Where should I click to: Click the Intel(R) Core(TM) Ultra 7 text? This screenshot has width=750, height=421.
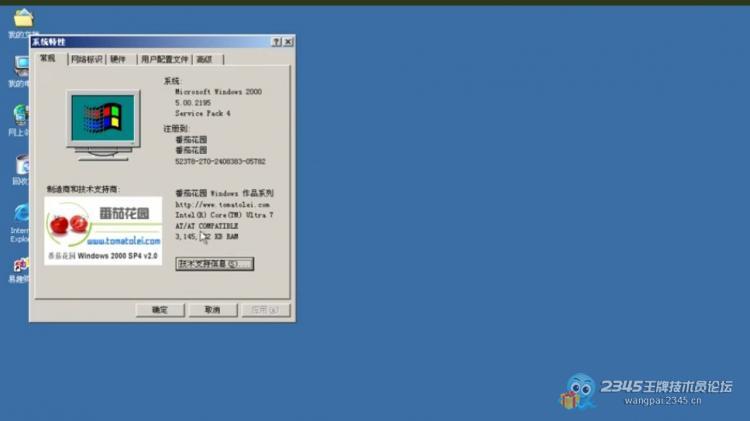point(224,215)
